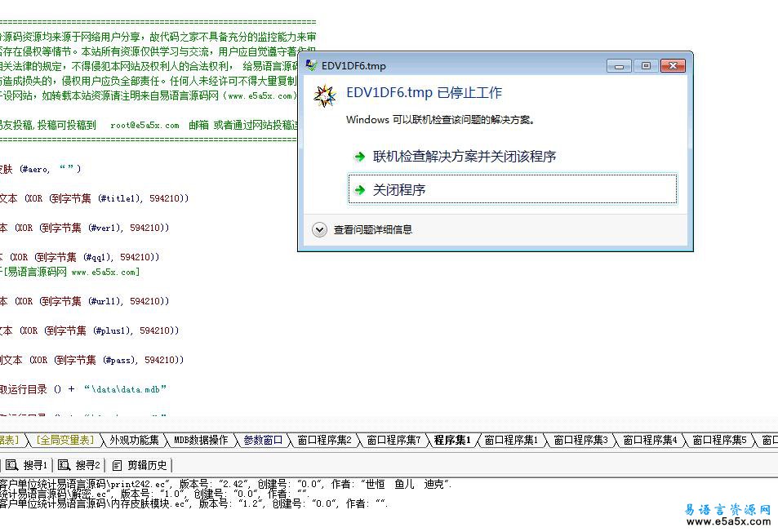
Task: Click the root@e5a5x.com email text
Action: click(144, 125)
